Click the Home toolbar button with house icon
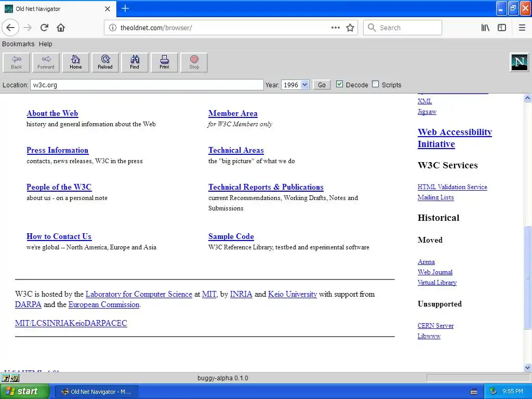Viewport: 532px width, 399px height. tap(76, 62)
